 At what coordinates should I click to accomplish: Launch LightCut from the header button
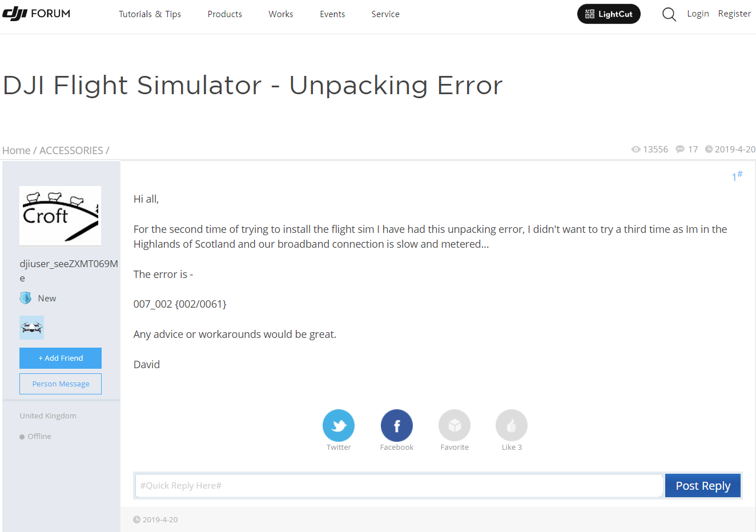coord(609,14)
